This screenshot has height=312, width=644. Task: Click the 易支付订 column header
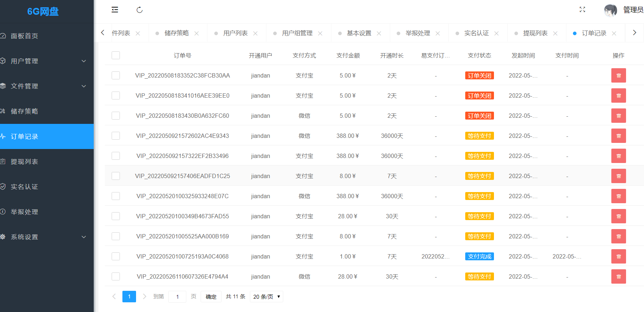pos(435,55)
